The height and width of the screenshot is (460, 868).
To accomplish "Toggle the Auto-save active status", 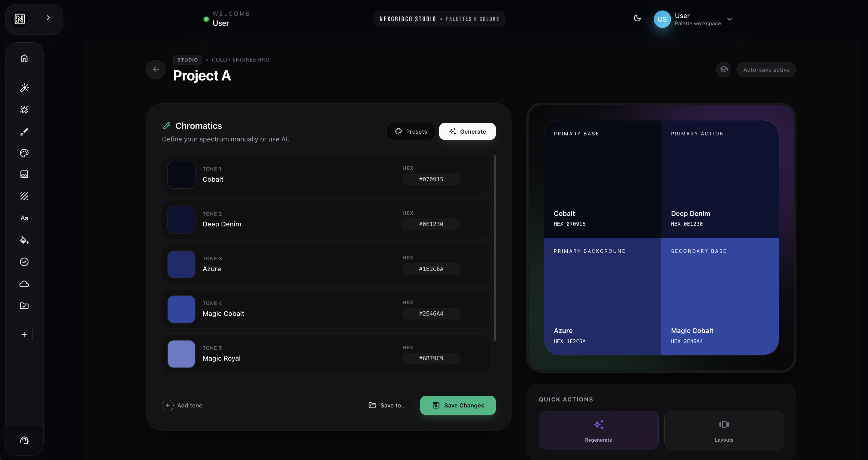I will pyautogui.click(x=766, y=69).
